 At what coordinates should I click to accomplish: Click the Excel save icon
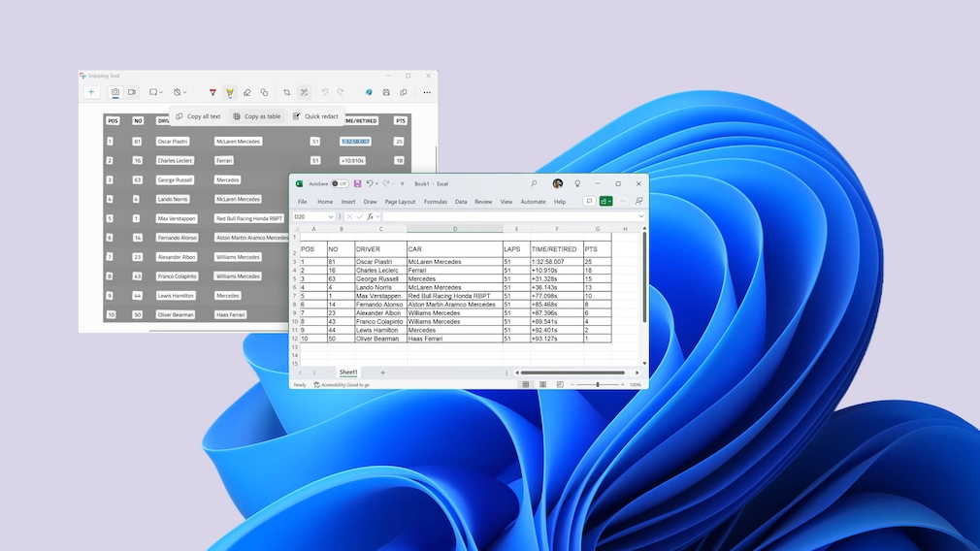pyautogui.click(x=357, y=183)
